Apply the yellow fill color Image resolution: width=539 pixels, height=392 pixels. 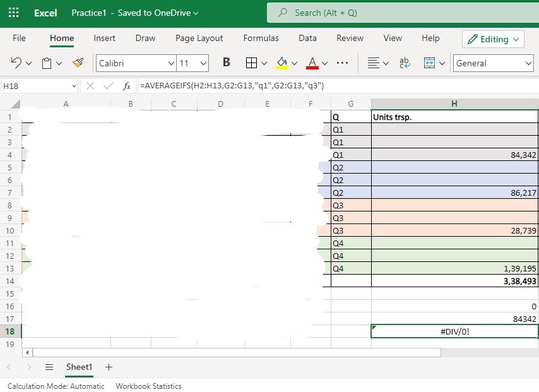pyautogui.click(x=281, y=63)
